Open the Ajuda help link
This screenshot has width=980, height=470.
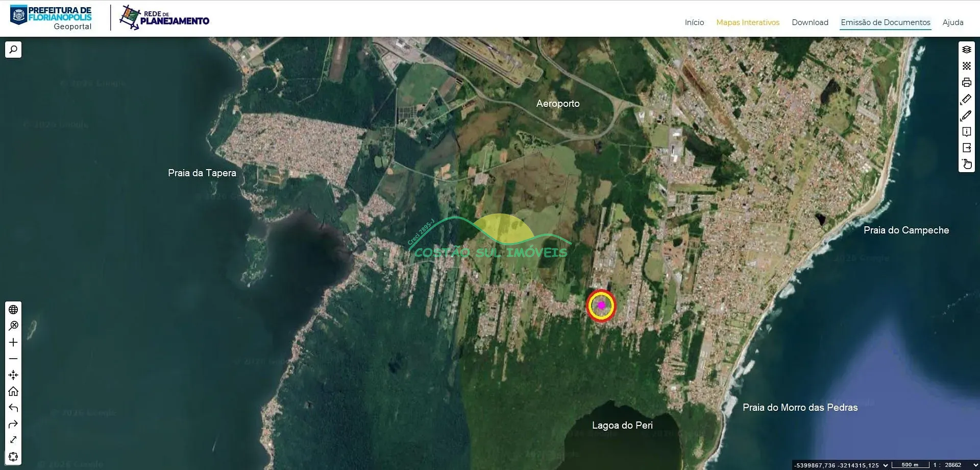coord(952,22)
